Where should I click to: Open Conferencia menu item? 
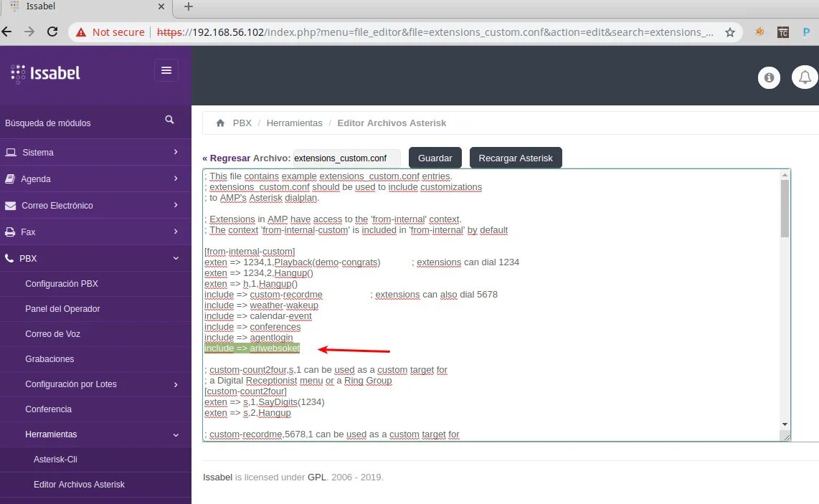(49, 409)
